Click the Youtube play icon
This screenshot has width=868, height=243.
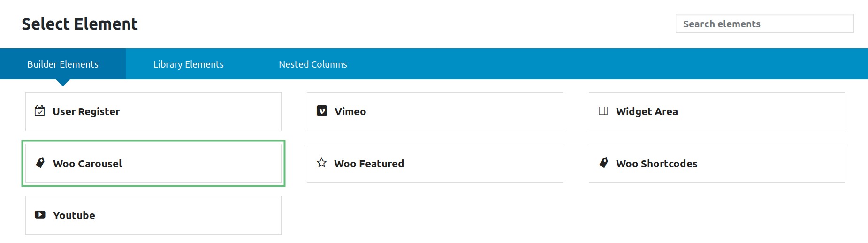pos(40,215)
